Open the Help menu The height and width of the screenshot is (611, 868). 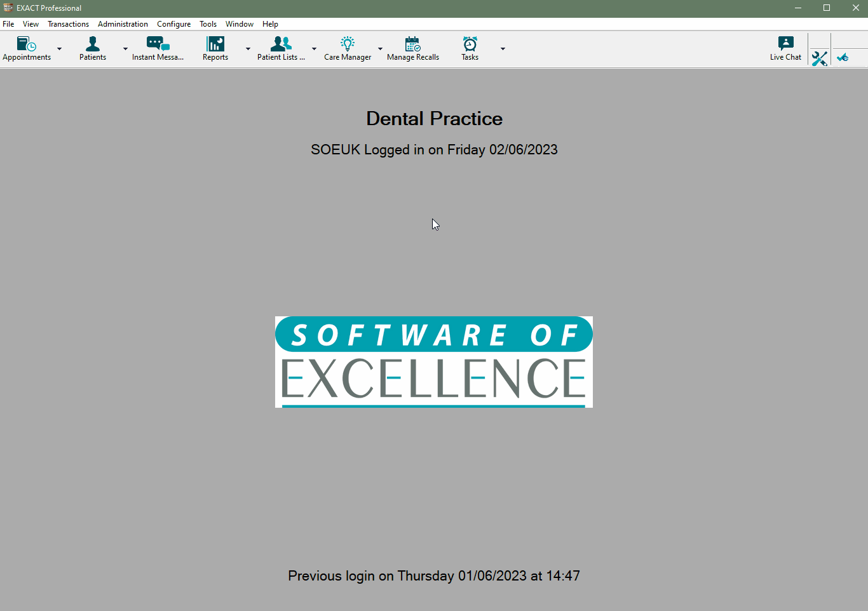pyautogui.click(x=270, y=24)
